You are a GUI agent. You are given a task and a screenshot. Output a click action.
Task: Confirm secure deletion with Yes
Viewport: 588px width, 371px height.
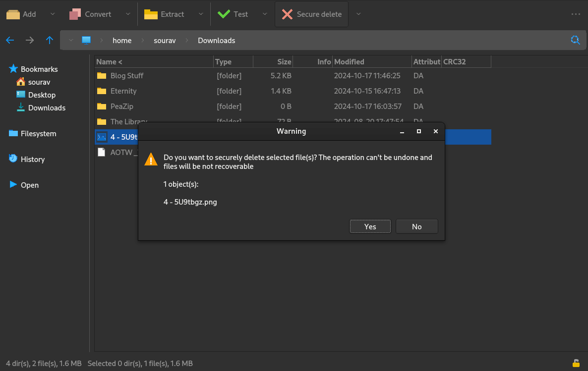370,226
